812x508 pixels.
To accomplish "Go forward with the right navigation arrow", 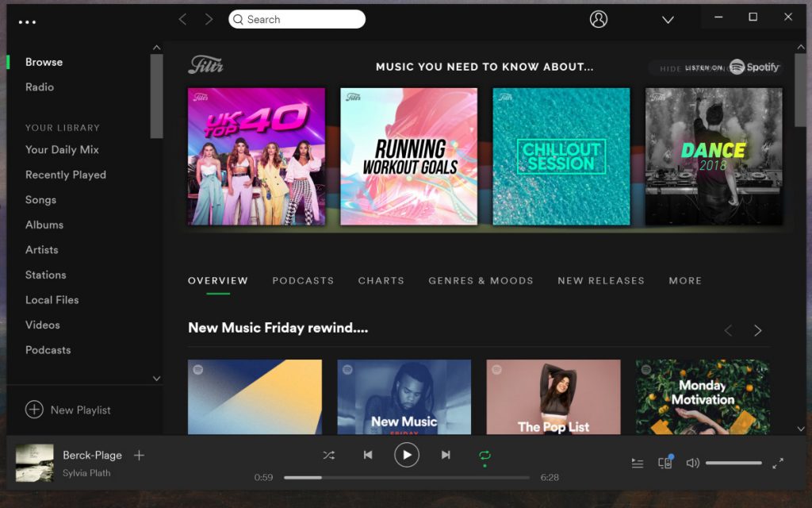I will 209,20.
